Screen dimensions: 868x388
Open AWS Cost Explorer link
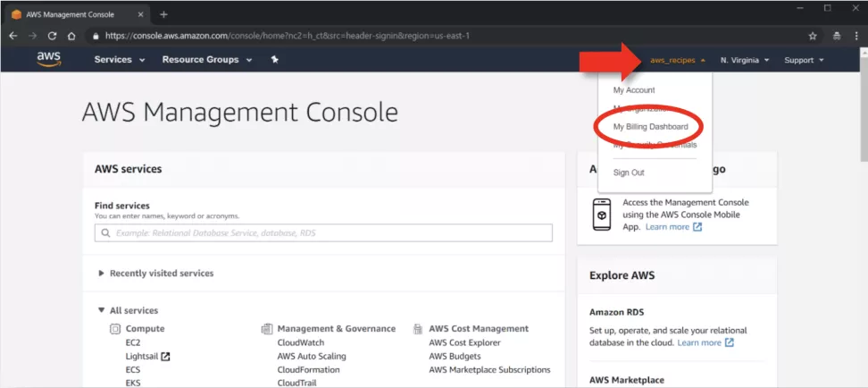tap(464, 343)
